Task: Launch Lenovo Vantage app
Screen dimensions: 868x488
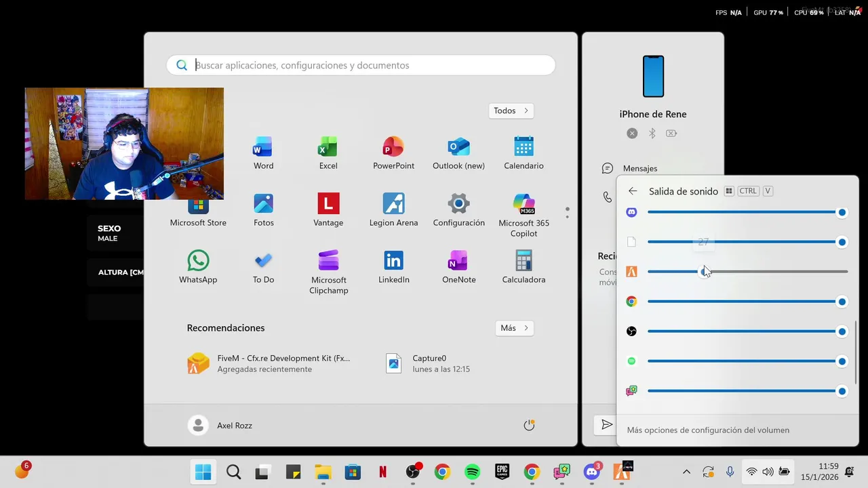Action: tap(328, 210)
